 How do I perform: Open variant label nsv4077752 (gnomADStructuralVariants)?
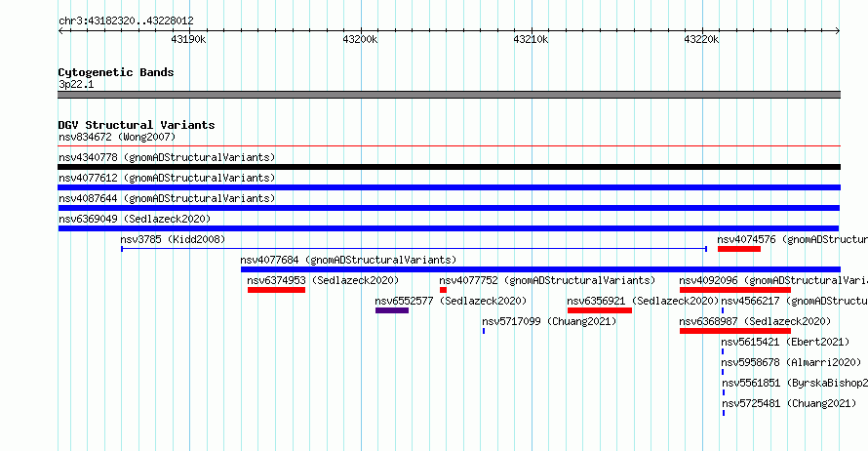(x=547, y=280)
